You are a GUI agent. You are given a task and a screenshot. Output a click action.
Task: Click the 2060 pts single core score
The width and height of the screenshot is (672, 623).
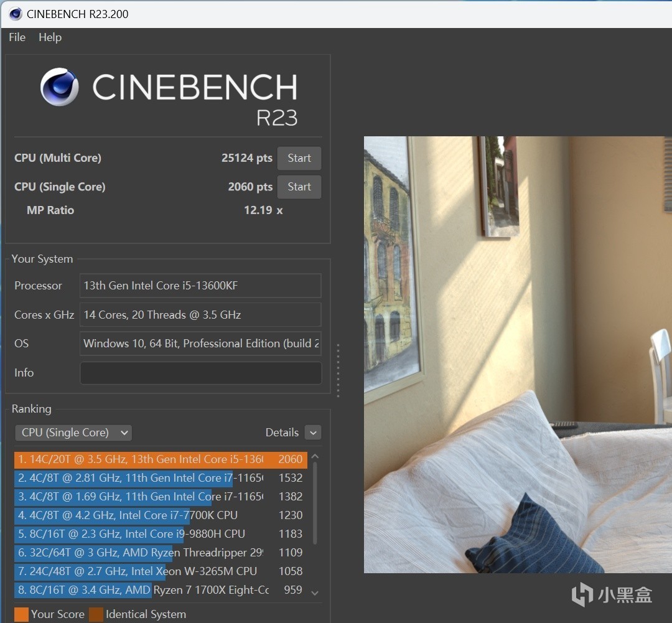pyautogui.click(x=250, y=187)
